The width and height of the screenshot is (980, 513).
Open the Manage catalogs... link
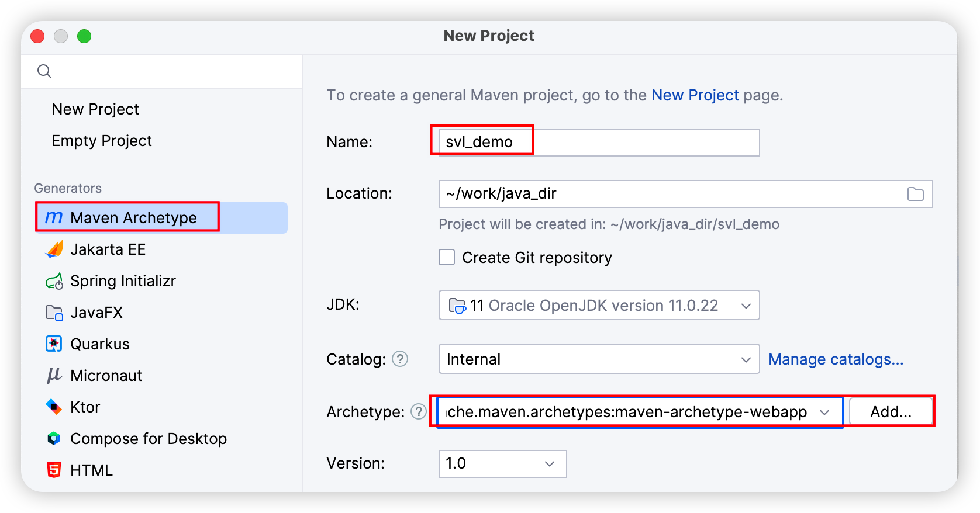(x=836, y=359)
